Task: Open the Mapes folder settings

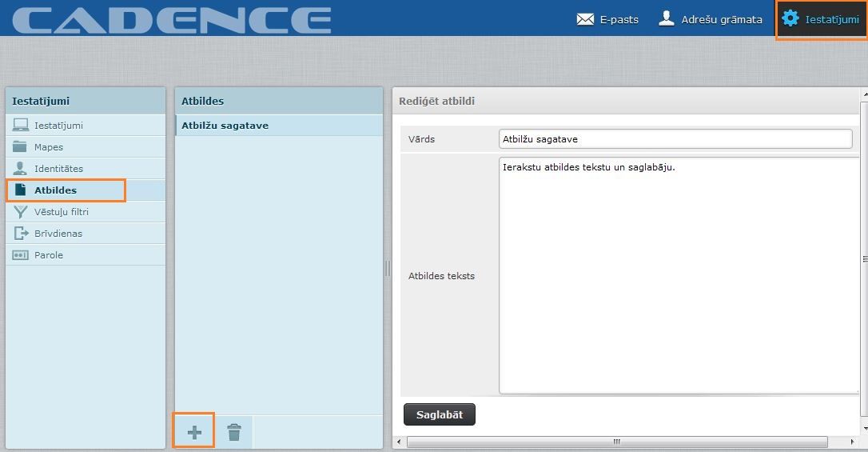Action: pyautogui.click(x=48, y=147)
